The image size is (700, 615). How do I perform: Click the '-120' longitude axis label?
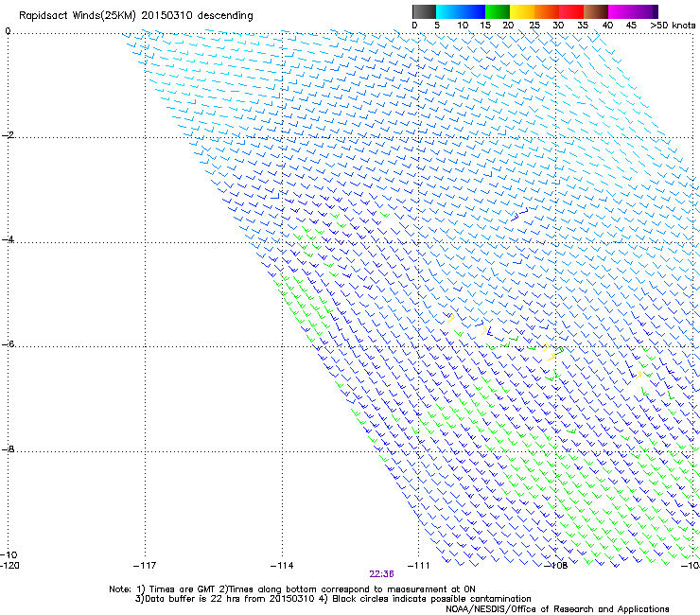coord(9,566)
